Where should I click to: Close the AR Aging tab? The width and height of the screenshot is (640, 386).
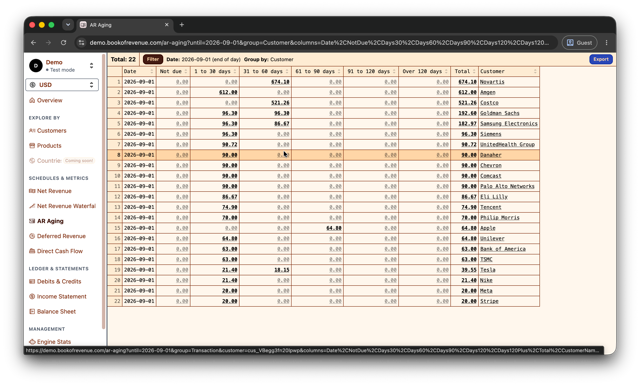pos(167,25)
